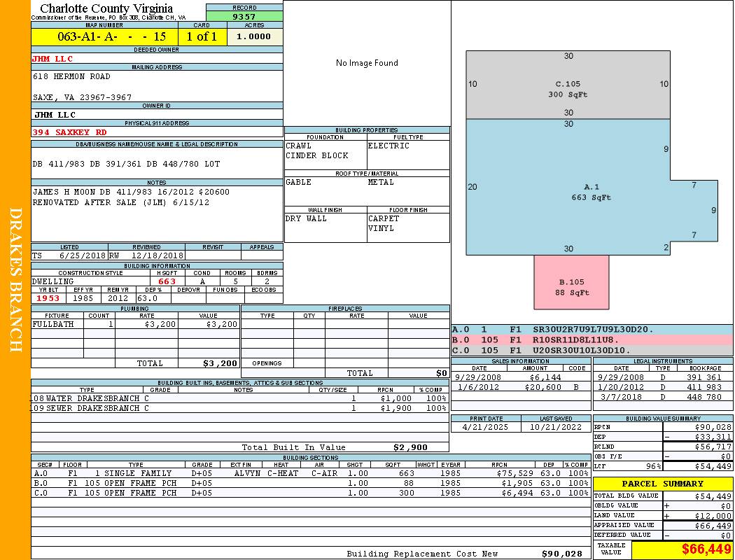Click the green record number 9357 field
735x560 pixels.
click(244, 16)
